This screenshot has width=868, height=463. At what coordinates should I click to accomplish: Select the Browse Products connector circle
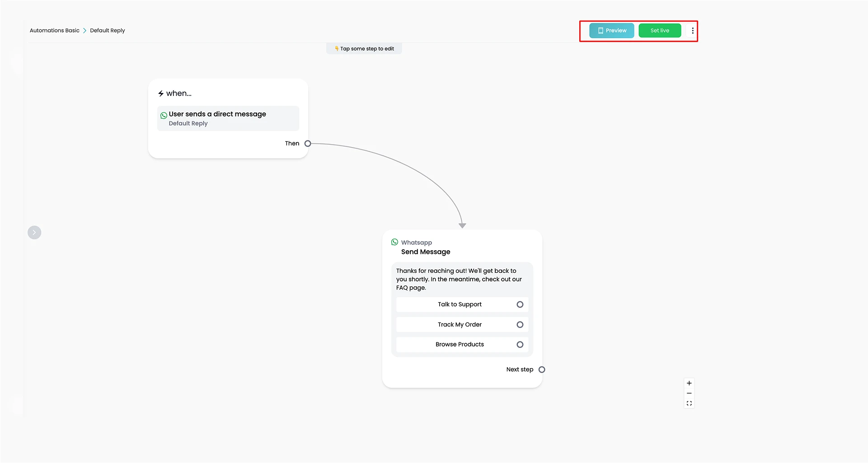pyautogui.click(x=520, y=345)
